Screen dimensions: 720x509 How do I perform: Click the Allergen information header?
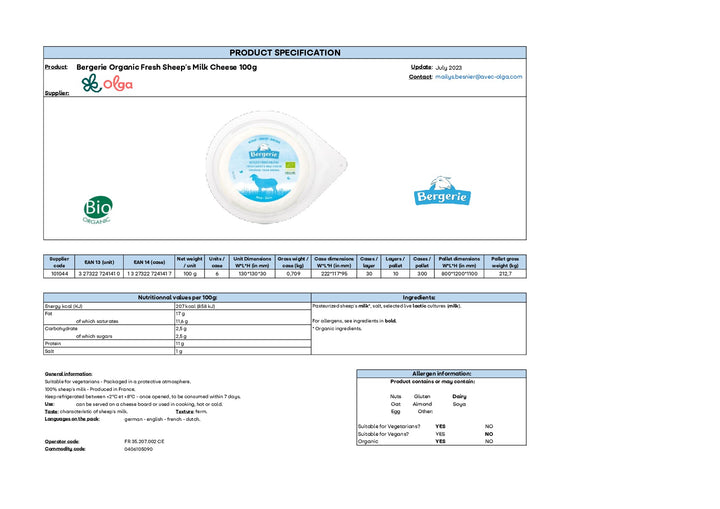pos(441,373)
